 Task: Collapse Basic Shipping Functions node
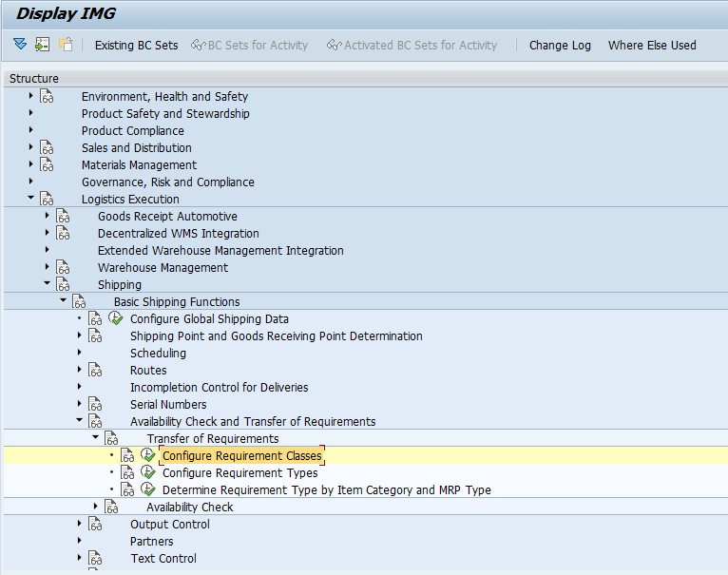[64, 300]
